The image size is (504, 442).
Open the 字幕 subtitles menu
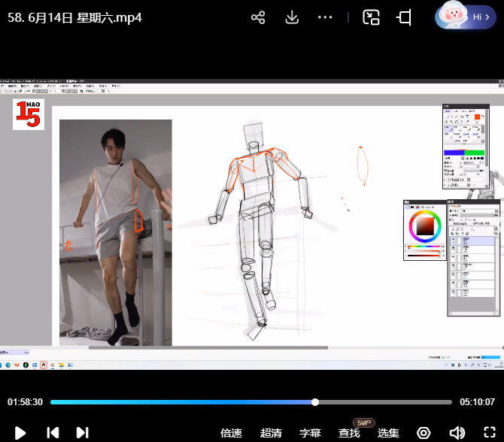point(310,433)
